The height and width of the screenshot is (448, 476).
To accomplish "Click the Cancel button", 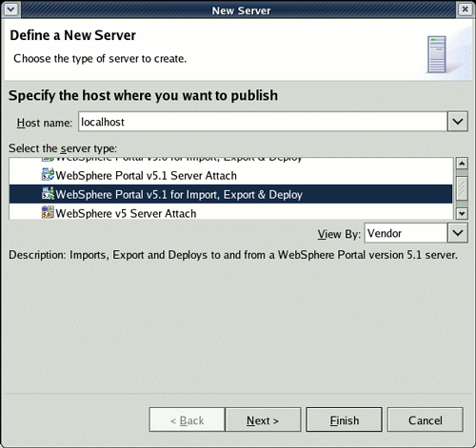I will point(426,420).
